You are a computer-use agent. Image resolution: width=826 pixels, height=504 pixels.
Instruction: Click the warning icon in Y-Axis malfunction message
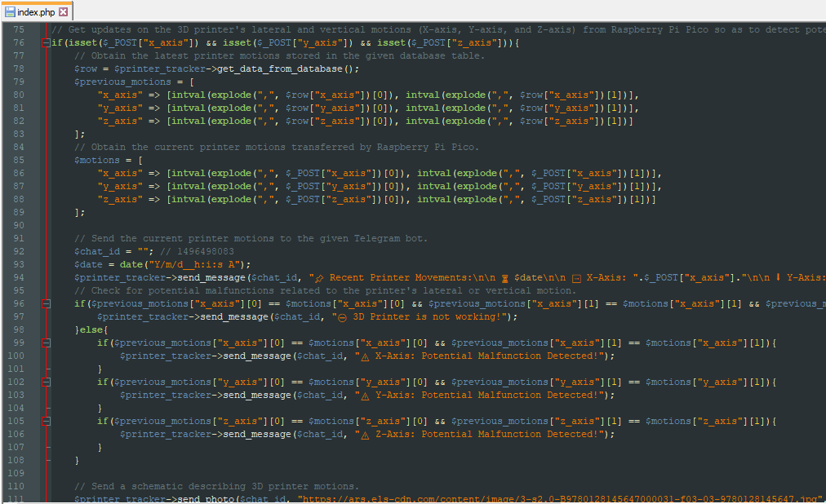pyautogui.click(x=366, y=395)
